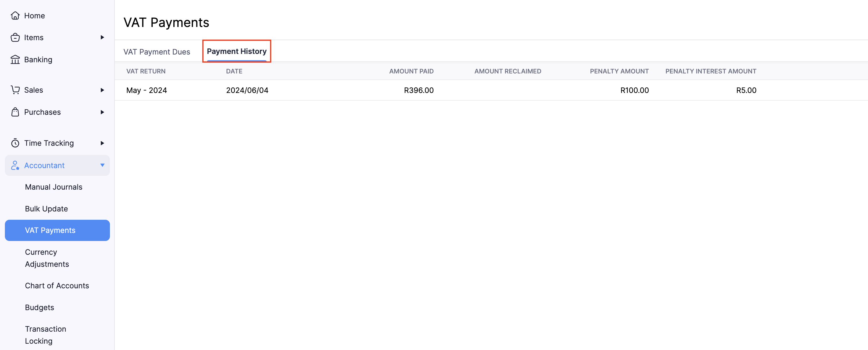This screenshot has height=350, width=868.
Task: Click the Home house icon
Action: (15, 15)
